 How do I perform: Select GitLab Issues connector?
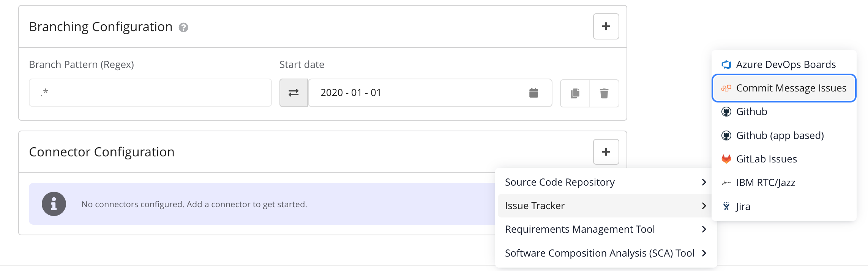tap(784, 159)
